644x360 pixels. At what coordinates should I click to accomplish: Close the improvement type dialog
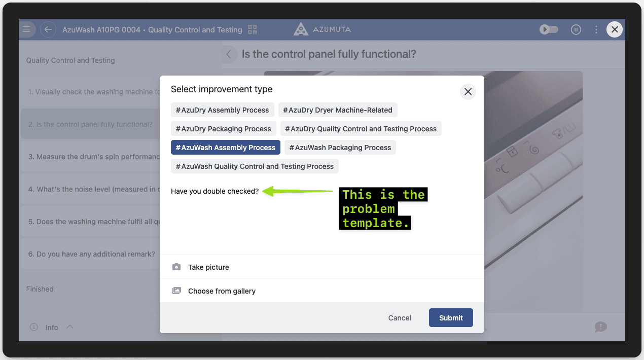(468, 92)
